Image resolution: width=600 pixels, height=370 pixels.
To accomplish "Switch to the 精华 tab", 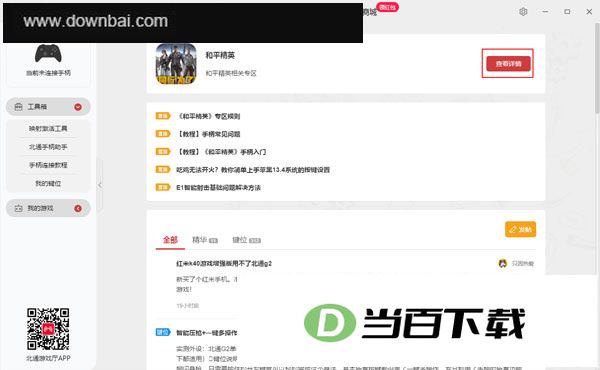I will click(205, 240).
